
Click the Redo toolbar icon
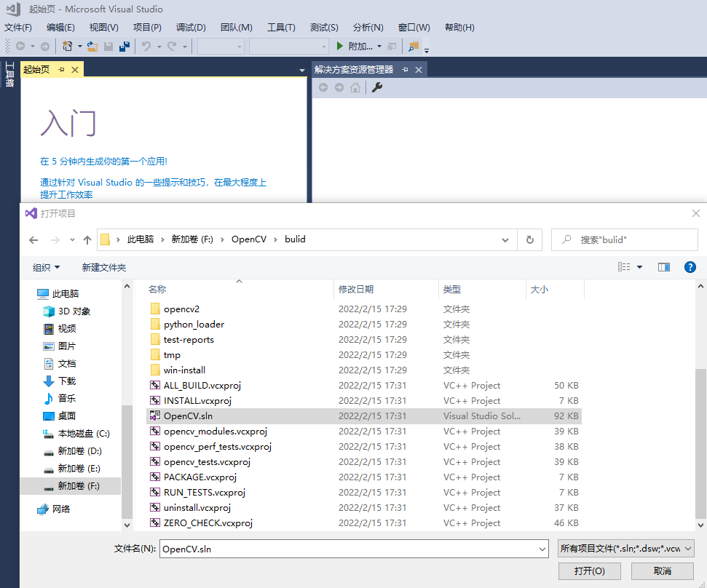(173, 46)
